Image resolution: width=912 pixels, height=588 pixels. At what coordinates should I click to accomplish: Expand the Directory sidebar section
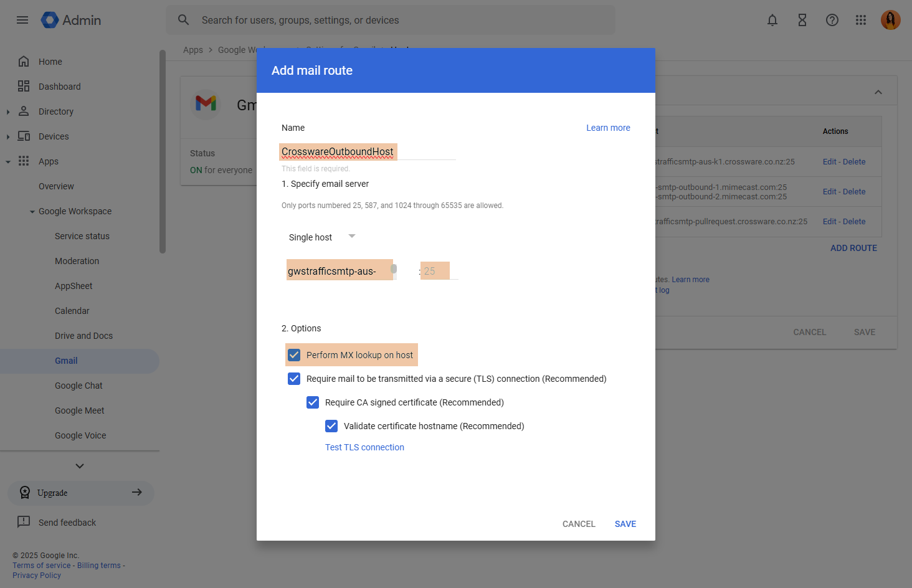8,112
